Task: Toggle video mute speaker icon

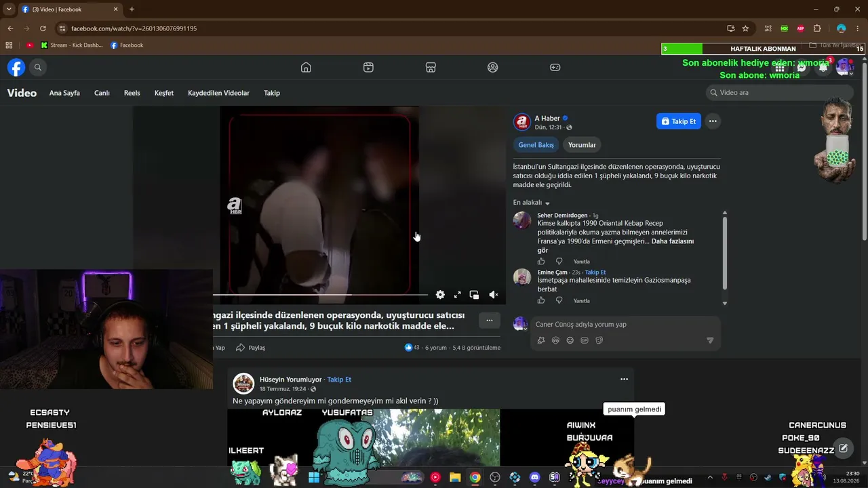Action: [x=494, y=295]
